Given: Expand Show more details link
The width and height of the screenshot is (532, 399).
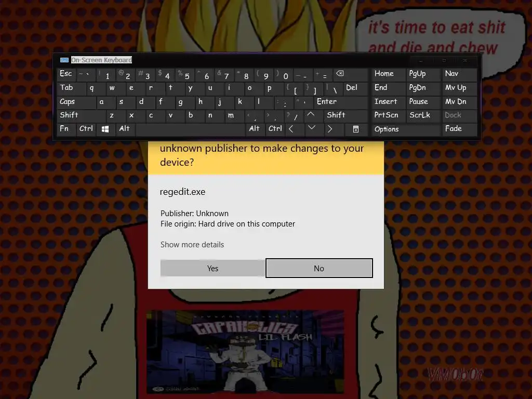Looking at the screenshot, I should coord(192,245).
